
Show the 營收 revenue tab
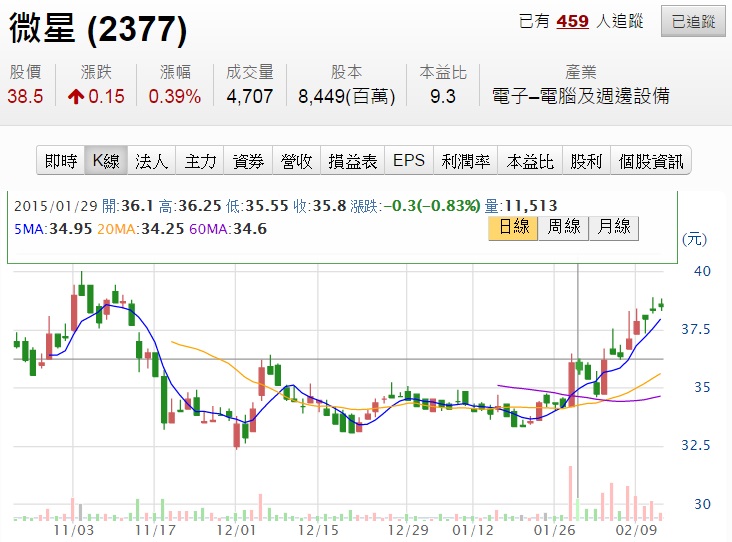296,161
